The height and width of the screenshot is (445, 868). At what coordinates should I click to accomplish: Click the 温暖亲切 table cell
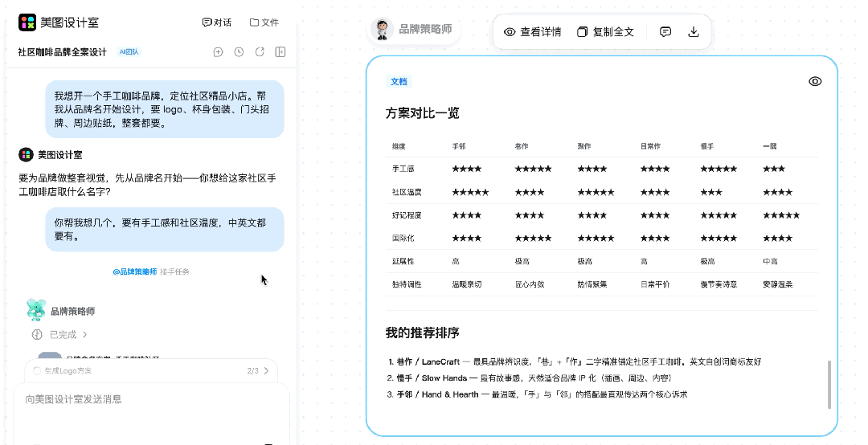(467, 284)
